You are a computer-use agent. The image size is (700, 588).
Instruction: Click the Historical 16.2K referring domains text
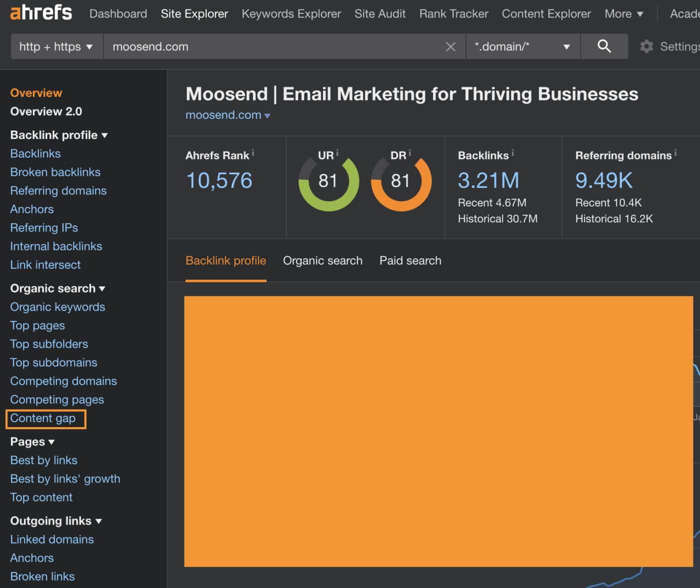click(x=614, y=218)
